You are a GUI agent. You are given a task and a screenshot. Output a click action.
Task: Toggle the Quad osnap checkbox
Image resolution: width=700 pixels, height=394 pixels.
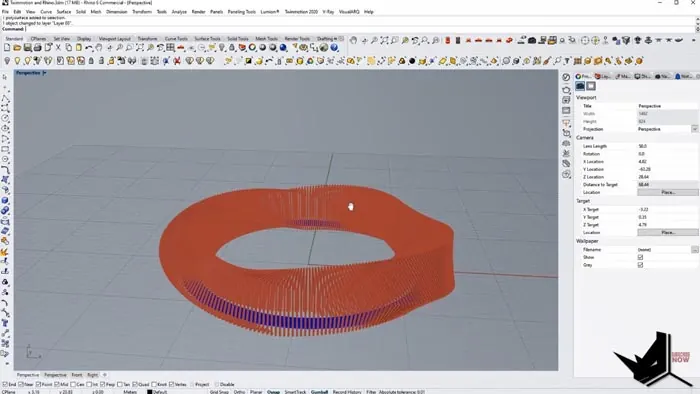click(x=135, y=384)
